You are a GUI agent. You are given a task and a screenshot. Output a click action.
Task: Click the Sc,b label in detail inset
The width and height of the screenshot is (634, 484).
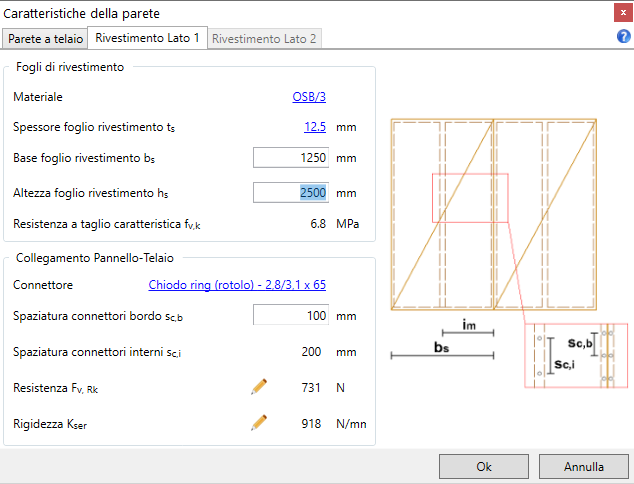click(x=580, y=343)
